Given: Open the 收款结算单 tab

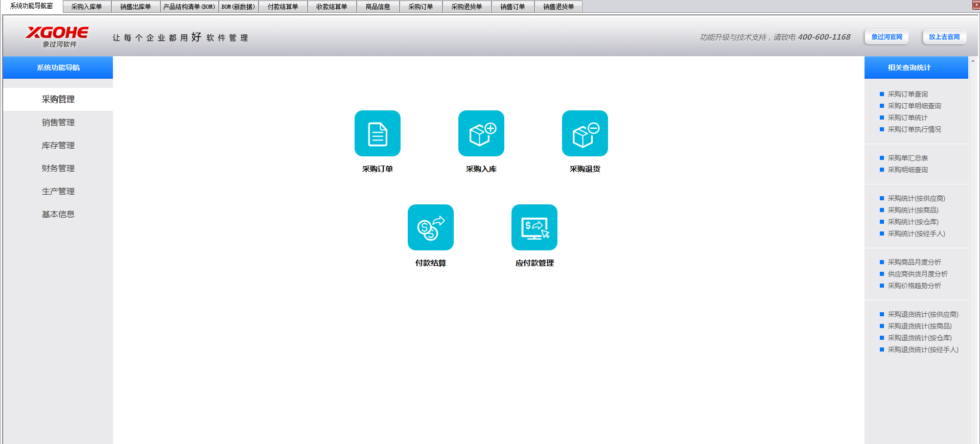Looking at the screenshot, I should [331, 7].
